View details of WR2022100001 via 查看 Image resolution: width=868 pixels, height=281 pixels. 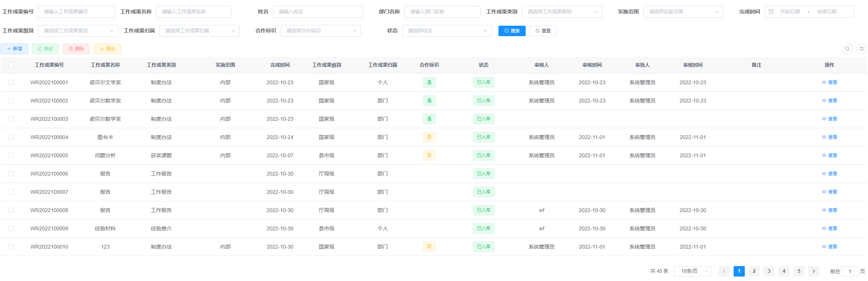coord(829,82)
